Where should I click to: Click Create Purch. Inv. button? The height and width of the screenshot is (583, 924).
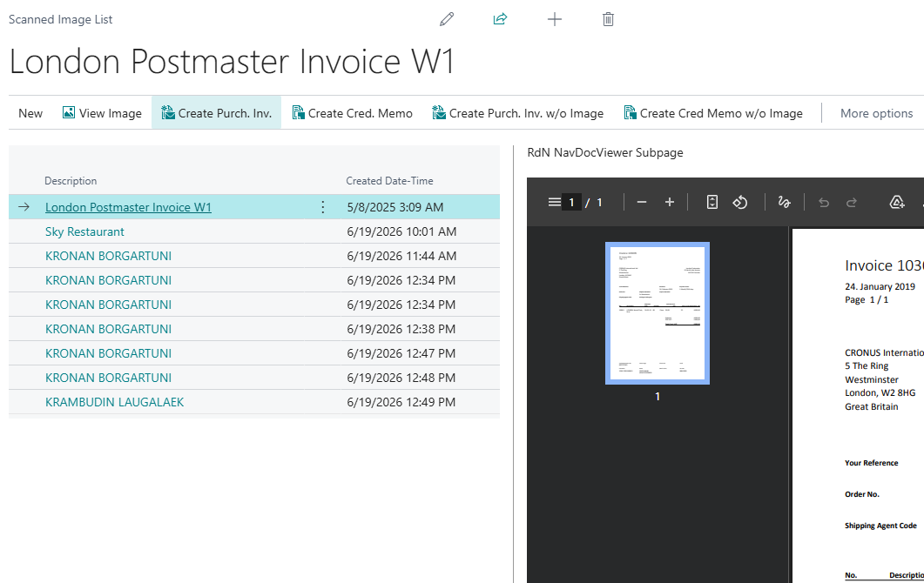pyautogui.click(x=216, y=113)
